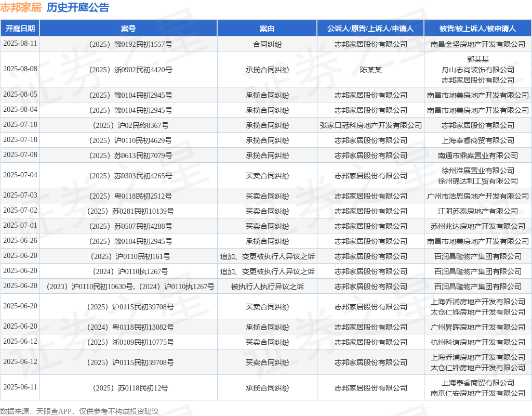The image size is (532, 416).
Task: Click defendant 南京仁安房地产开发有限公司
Action: pos(478,393)
